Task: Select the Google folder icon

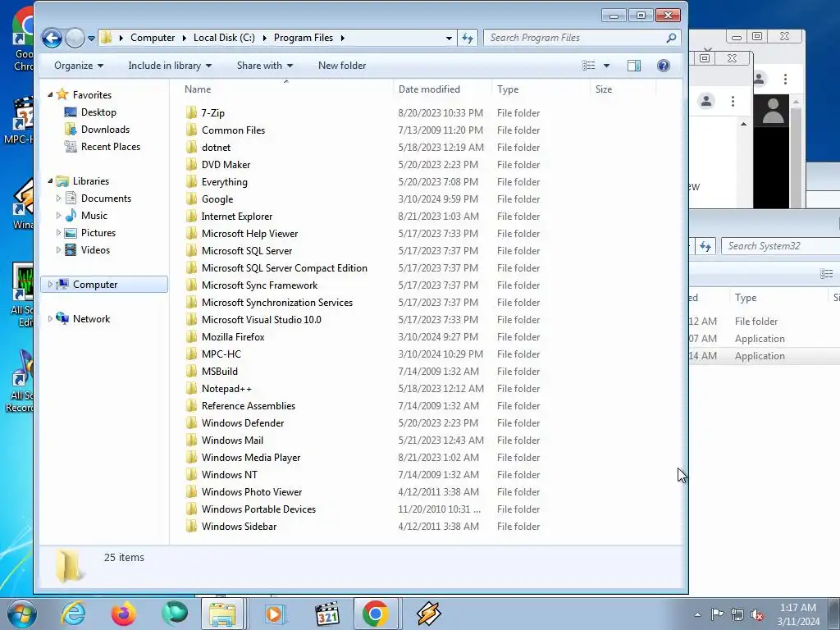Action: pyautogui.click(x=191, y=199)
